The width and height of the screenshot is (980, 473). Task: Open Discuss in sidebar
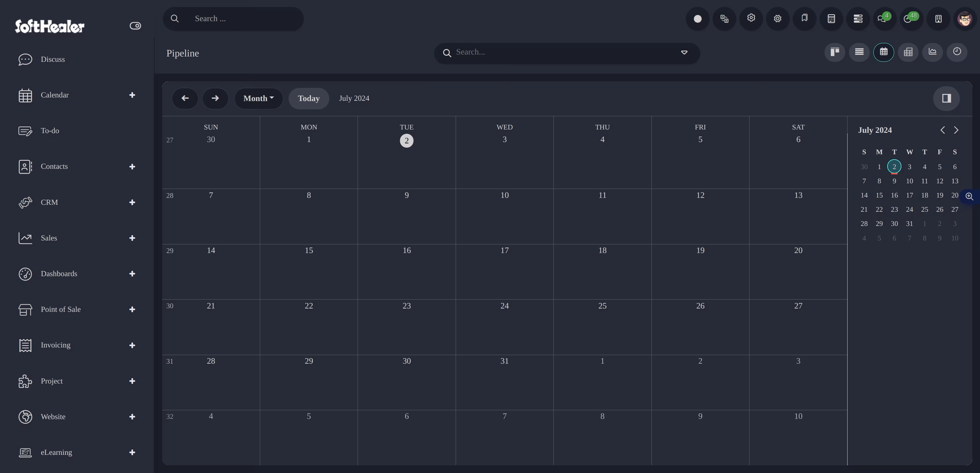(x=53, y=59)
